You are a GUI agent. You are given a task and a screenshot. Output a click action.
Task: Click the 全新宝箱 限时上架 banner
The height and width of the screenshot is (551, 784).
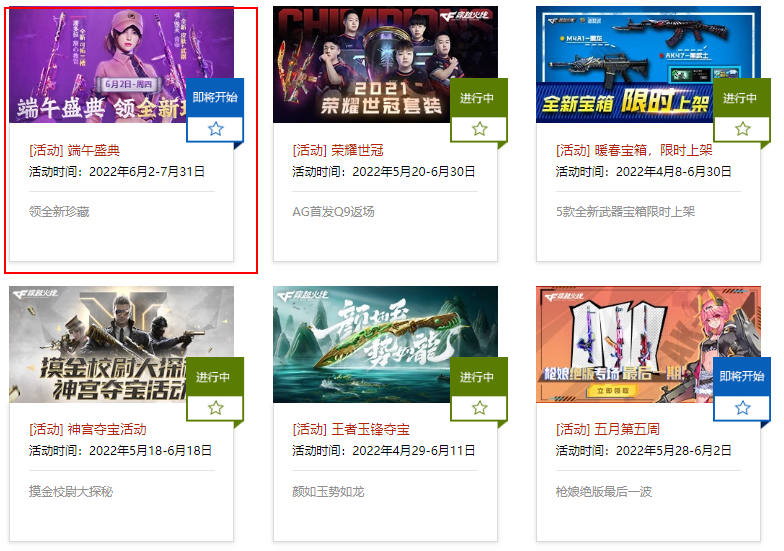pos(648,64)
